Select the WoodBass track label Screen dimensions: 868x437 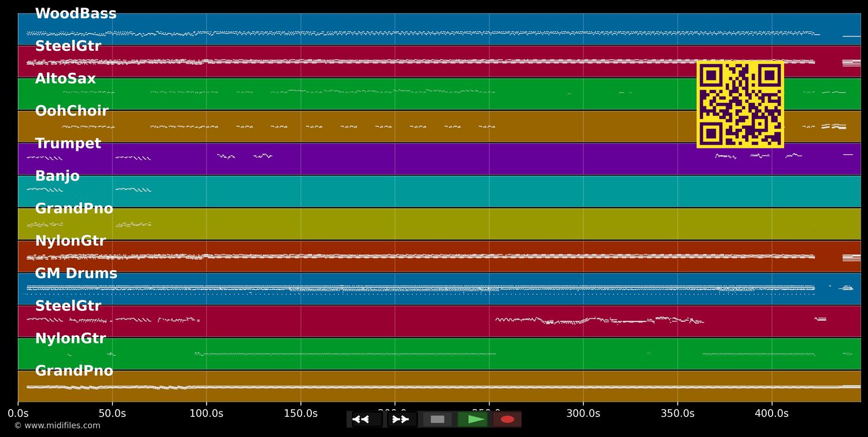[76, 14]
